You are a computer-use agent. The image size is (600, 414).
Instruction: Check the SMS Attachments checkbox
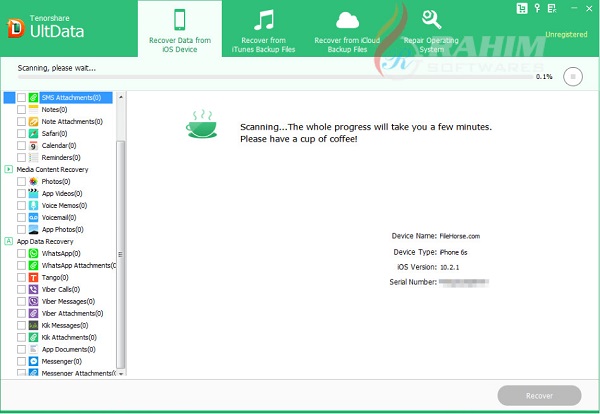[21, 98]
